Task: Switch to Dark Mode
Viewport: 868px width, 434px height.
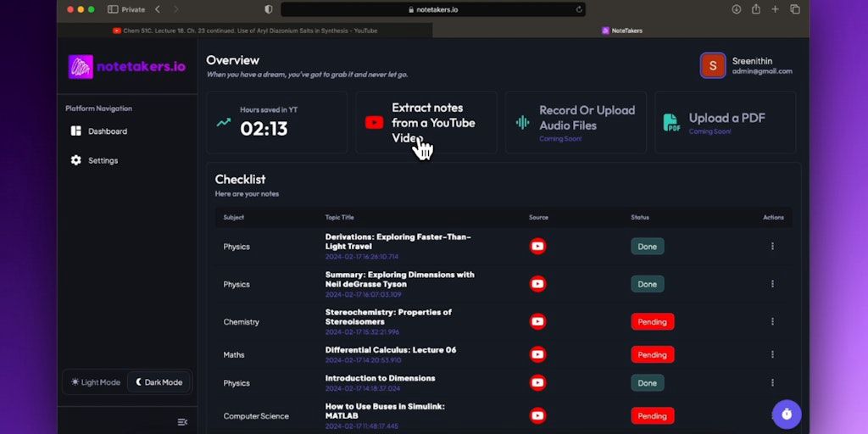Action: [159, 382]
